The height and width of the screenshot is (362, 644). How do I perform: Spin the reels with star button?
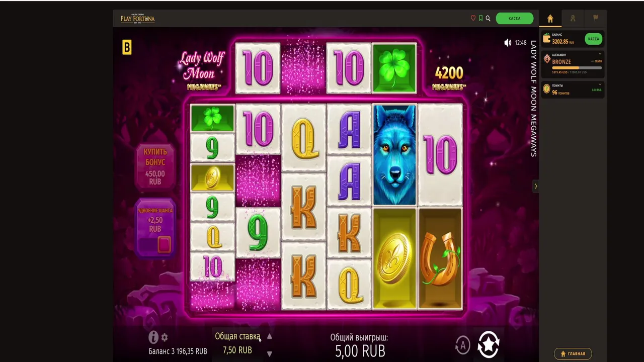coord(489,344)
